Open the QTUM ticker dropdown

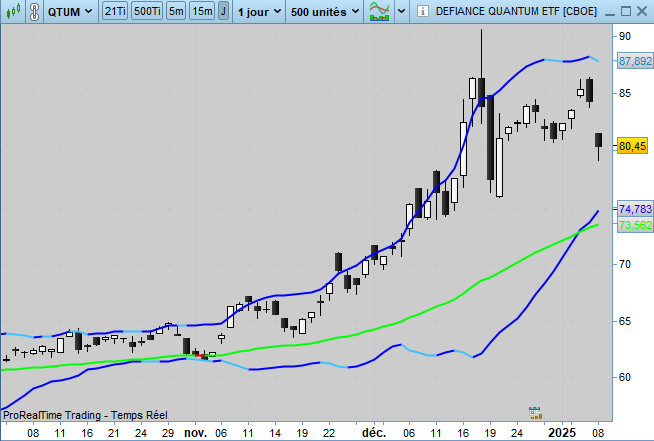(x=69, y=12)
